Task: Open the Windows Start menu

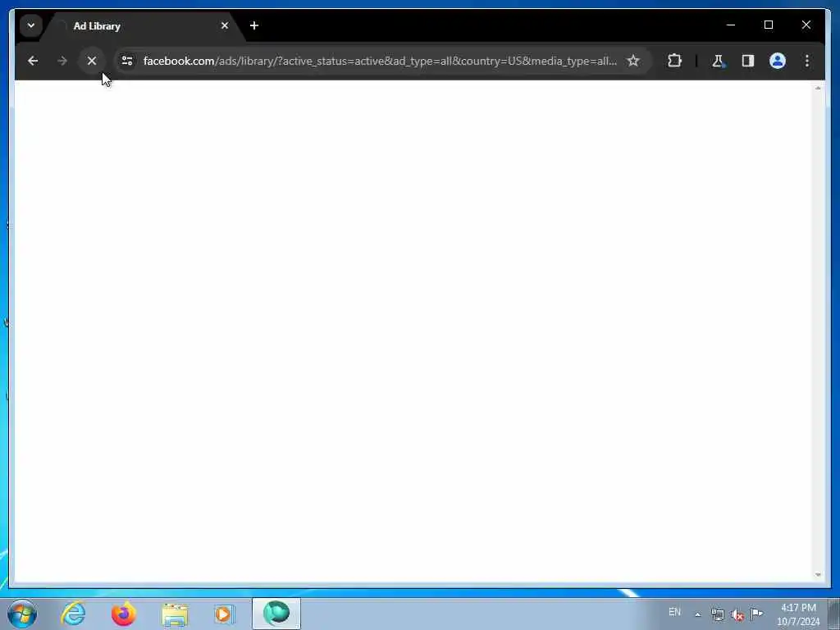Action: click(x=22, y=614)
